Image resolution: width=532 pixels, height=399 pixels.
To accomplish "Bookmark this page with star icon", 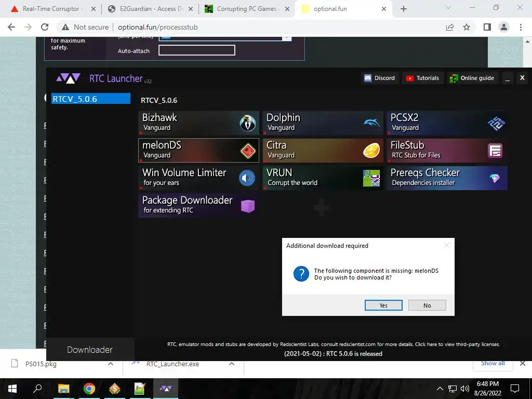I will click(467, 27).
